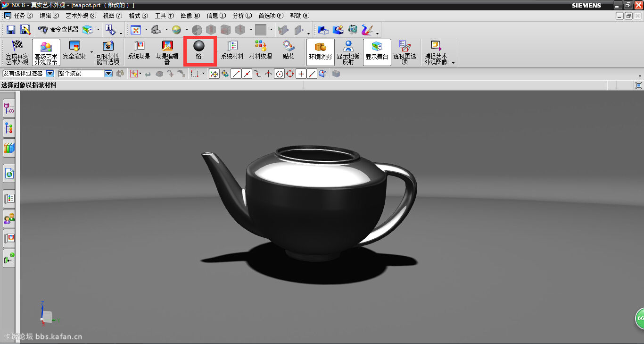Expand the 完全渲染 render dropdown arrow
The width and height of the screenshot is (644, 344).
(x=91, y=52)
